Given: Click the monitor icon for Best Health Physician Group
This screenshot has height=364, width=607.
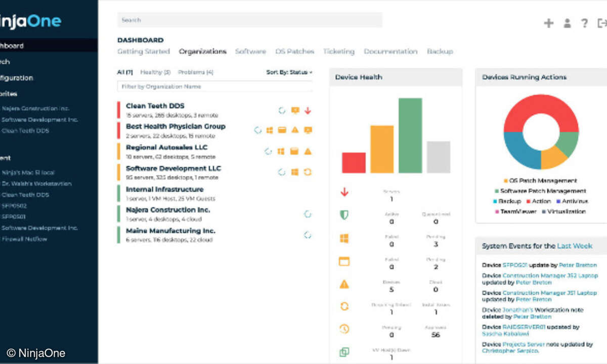Looking at the screenshot, I should coord(308,130).
